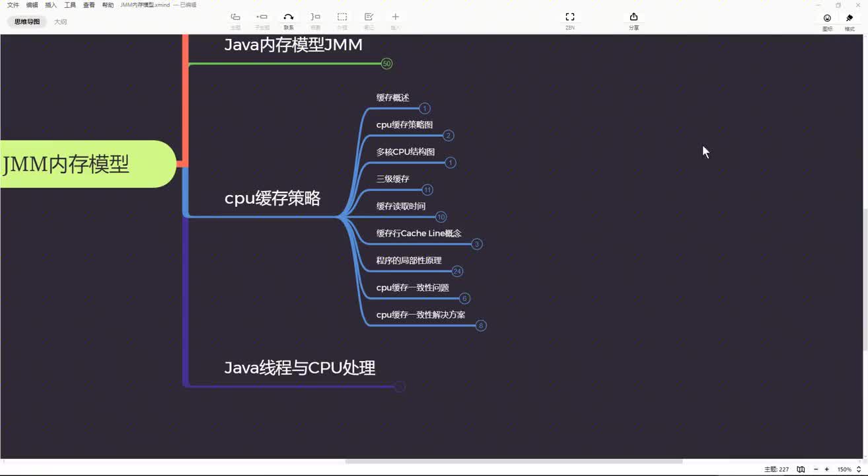Click the Summary (概要) bracket icon

(315, 17)
